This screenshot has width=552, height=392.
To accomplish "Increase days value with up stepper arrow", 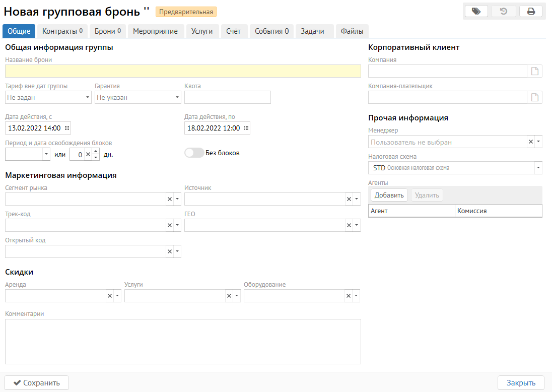I will tap(96, 151).
